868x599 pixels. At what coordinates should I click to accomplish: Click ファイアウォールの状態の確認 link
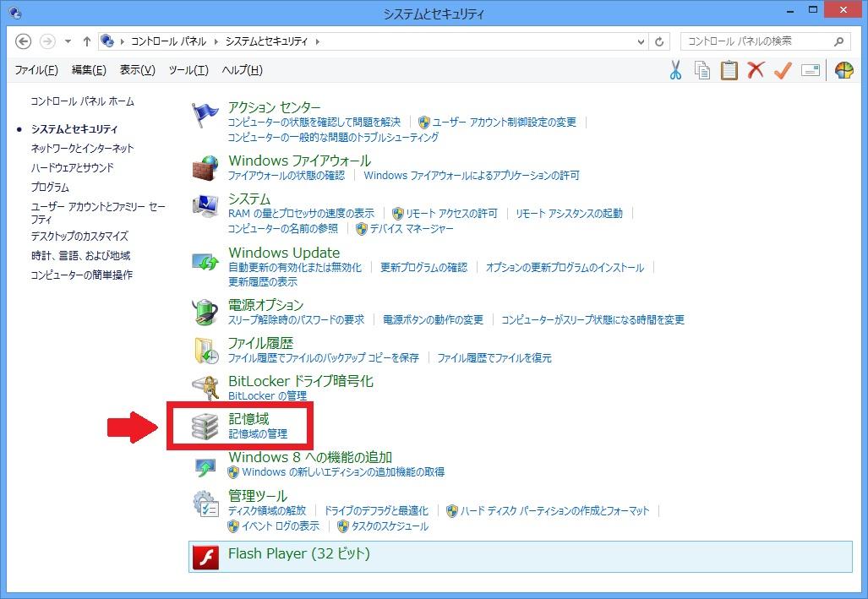pos(287,176)
